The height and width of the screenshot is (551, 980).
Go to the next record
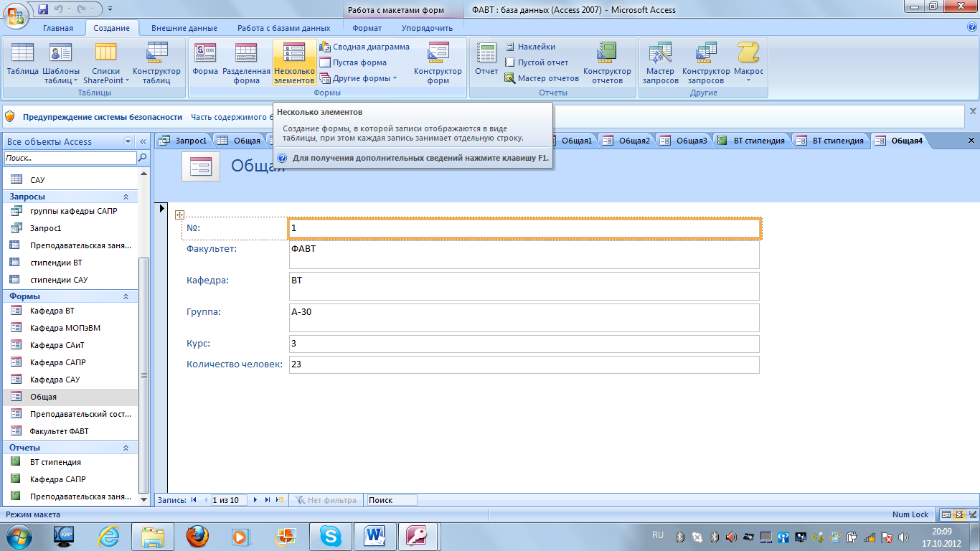click(x=255, y=500)
